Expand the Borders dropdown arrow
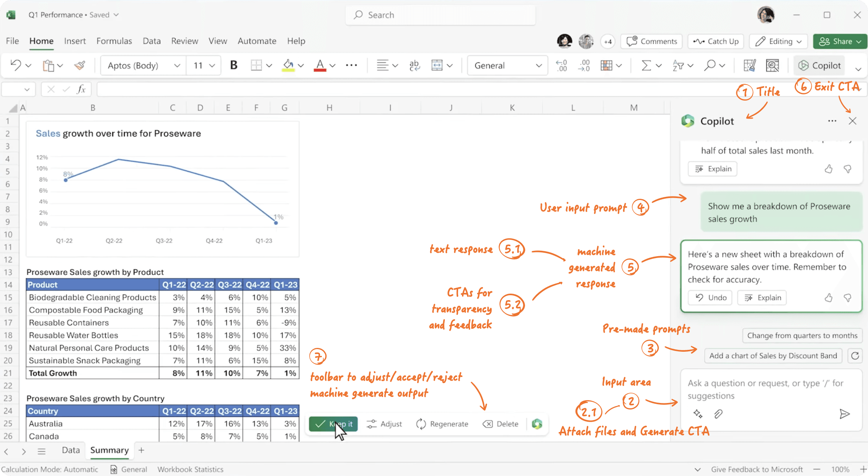 click(x=269, y=66)
